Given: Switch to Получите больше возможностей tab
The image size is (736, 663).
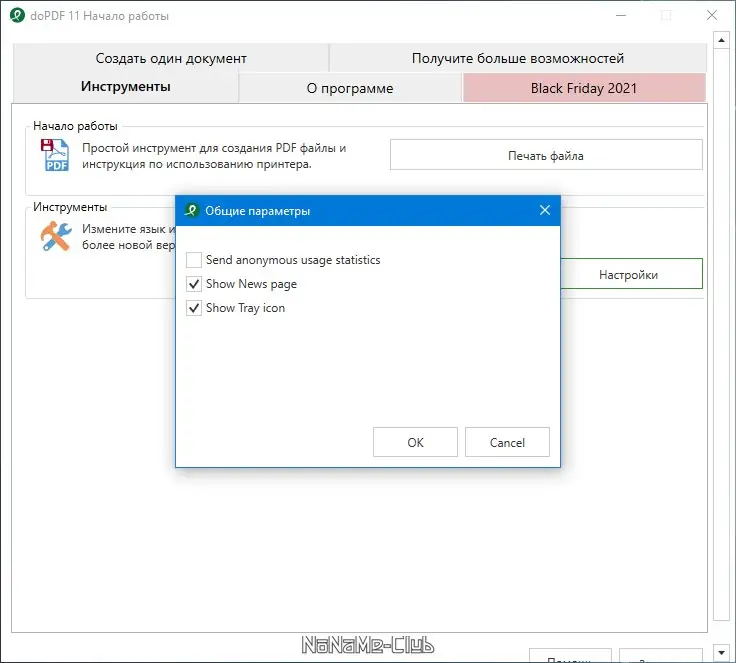Looking at the screenshot, I should point(518,58).
